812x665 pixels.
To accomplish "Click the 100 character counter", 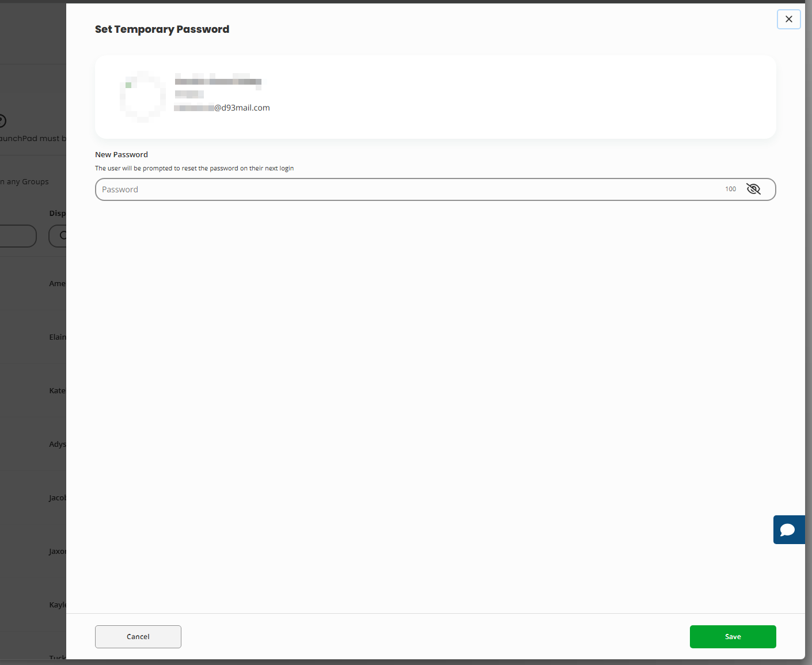I will (730, 189).
